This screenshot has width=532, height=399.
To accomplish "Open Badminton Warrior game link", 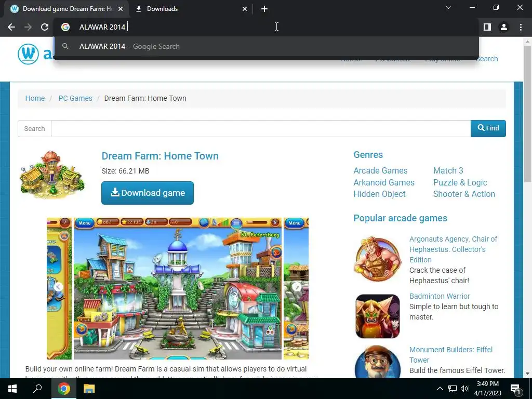I will coord(440,296).
